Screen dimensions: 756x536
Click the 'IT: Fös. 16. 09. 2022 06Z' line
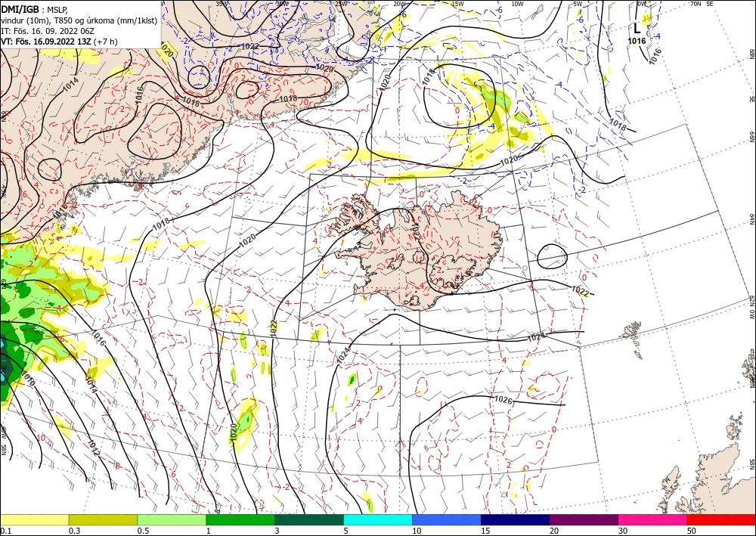(x=48, y=31)
